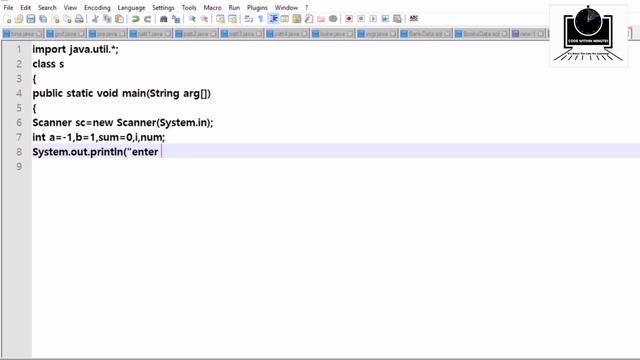Click the Zoom Out icon
This screenshot has width=640, height=360.
pyautogui.click(x=204, y=19)
